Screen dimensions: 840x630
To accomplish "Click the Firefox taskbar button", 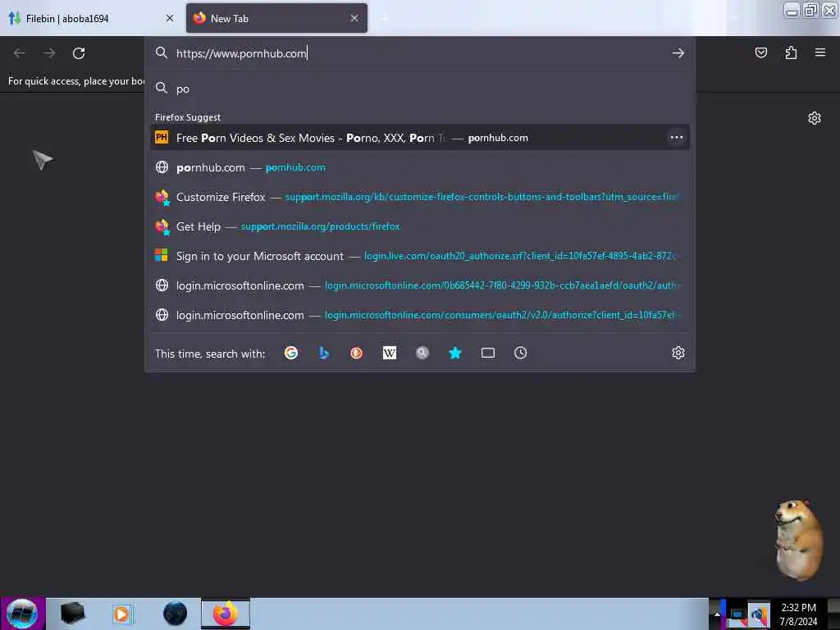I will click(x=226, y=614).
